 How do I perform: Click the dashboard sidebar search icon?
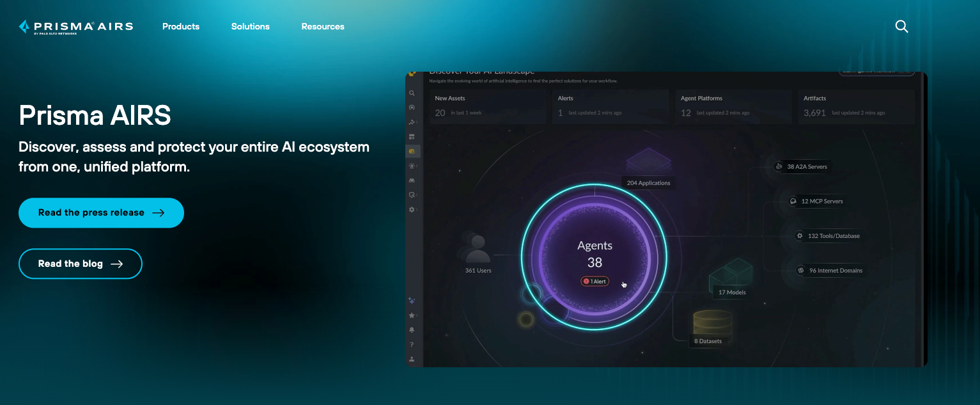(412, 93)
